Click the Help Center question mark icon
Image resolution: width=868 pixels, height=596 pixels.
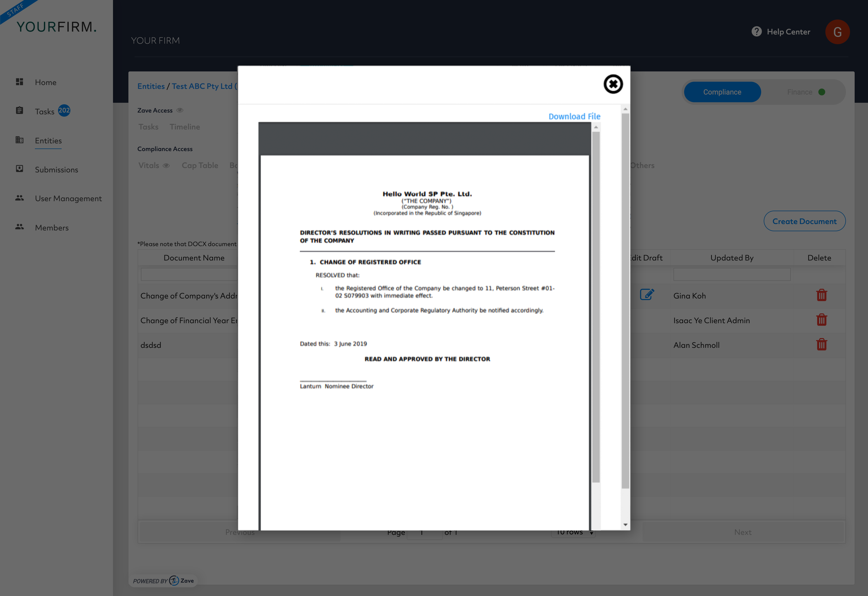756,31
